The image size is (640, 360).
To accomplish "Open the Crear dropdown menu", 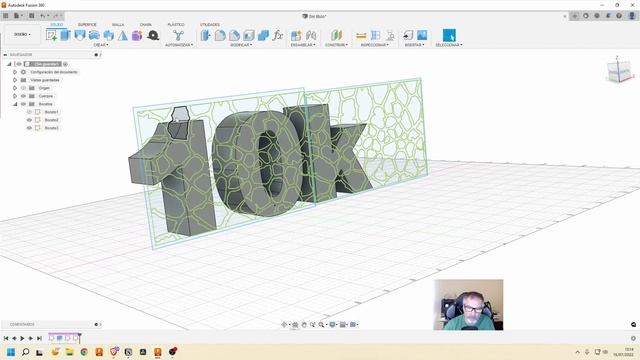I will [x=101, y=45].
